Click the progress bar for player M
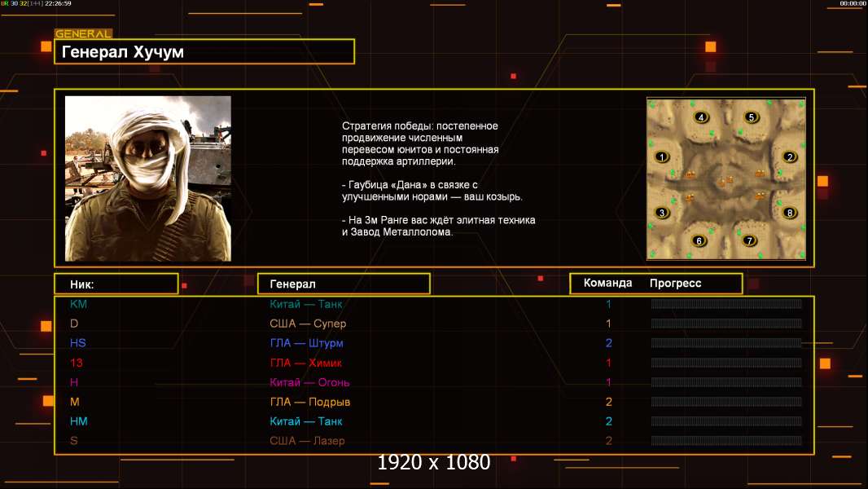Viewport: 868px width, 489px height. click(726, 402)
